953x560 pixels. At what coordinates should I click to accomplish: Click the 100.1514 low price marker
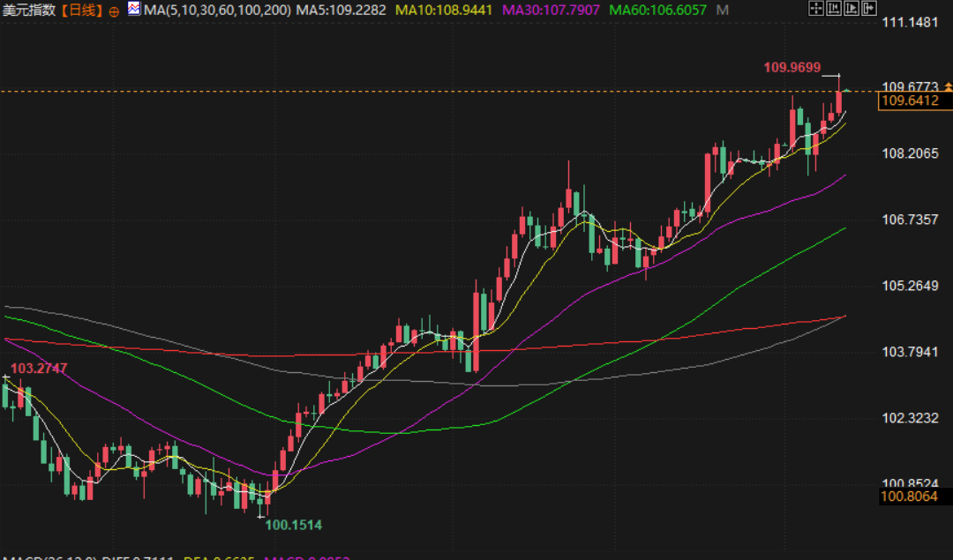click(294, 525)
